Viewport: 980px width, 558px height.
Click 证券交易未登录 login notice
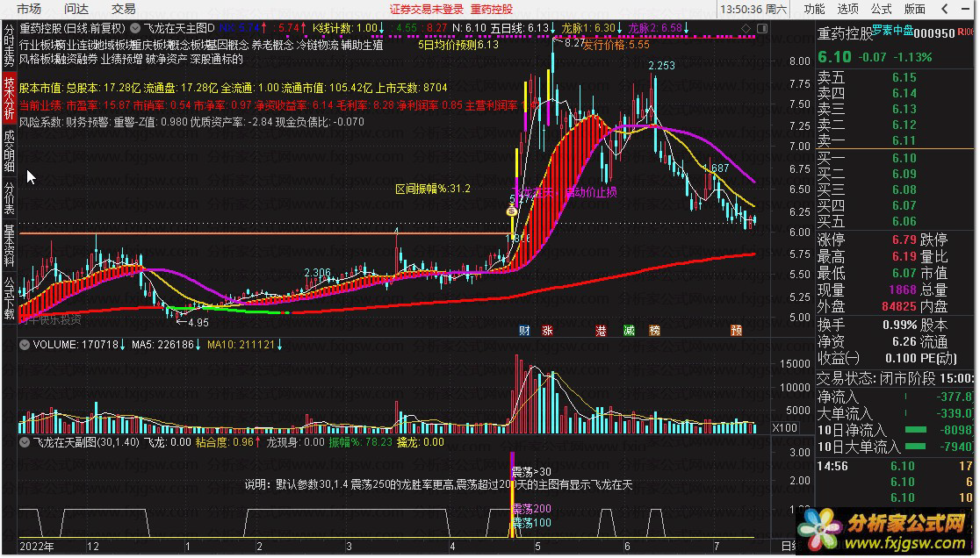click(427, 10)
